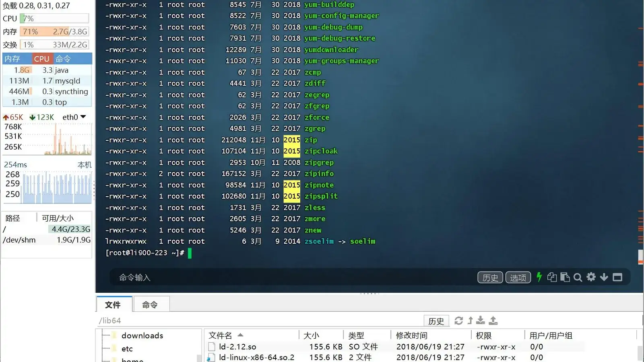Open terminal search magnifier icon
The width and height of the screenshot is (644, 362).
578,277
